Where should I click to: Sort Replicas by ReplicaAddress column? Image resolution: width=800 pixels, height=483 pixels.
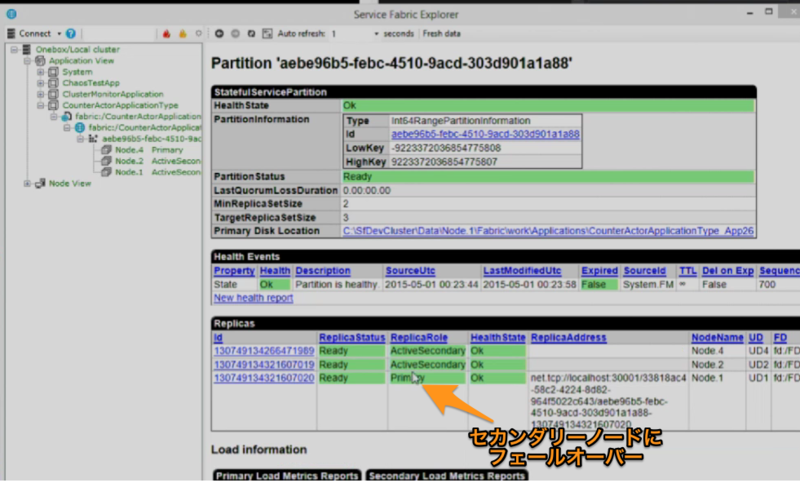568,338
